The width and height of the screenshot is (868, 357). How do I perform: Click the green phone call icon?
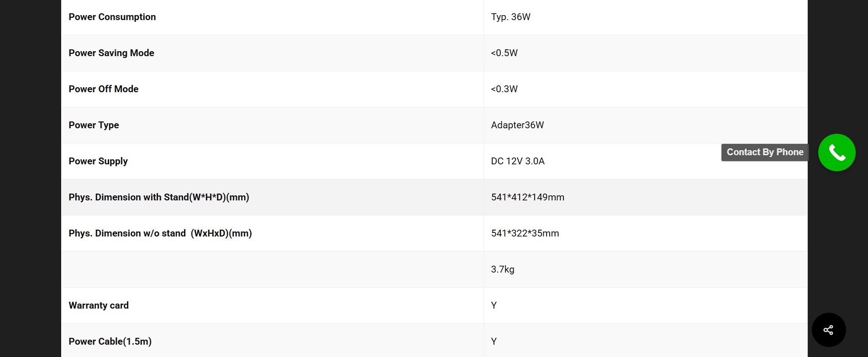tap(836, 152)
